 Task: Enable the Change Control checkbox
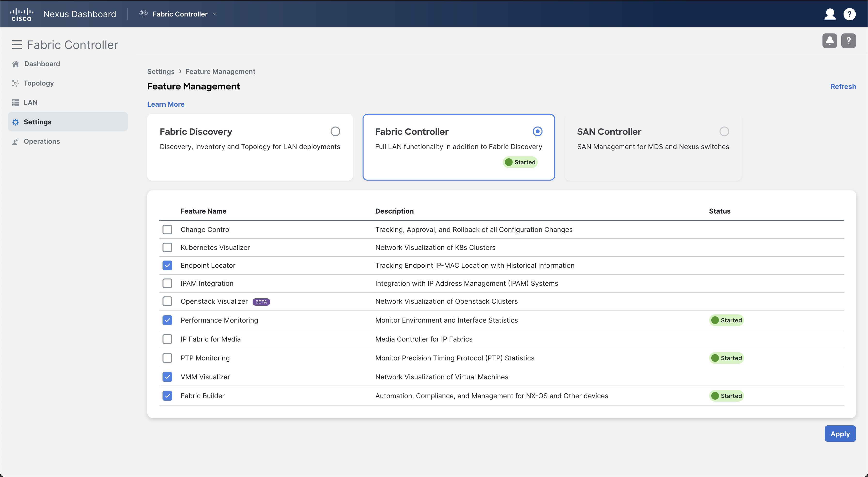[167, 230]
